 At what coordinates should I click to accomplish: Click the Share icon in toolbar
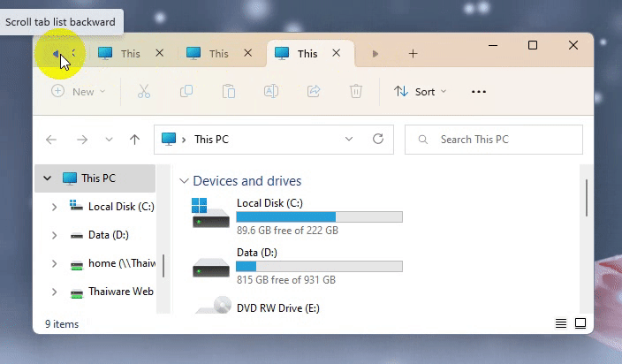tap(314, 92)
